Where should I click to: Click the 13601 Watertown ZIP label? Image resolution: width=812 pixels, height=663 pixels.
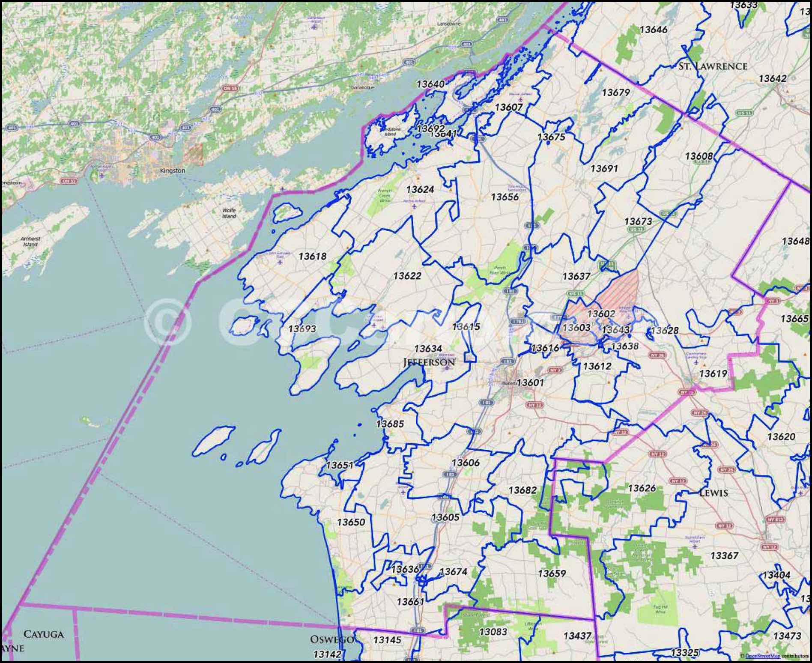[x=530, y=382]
